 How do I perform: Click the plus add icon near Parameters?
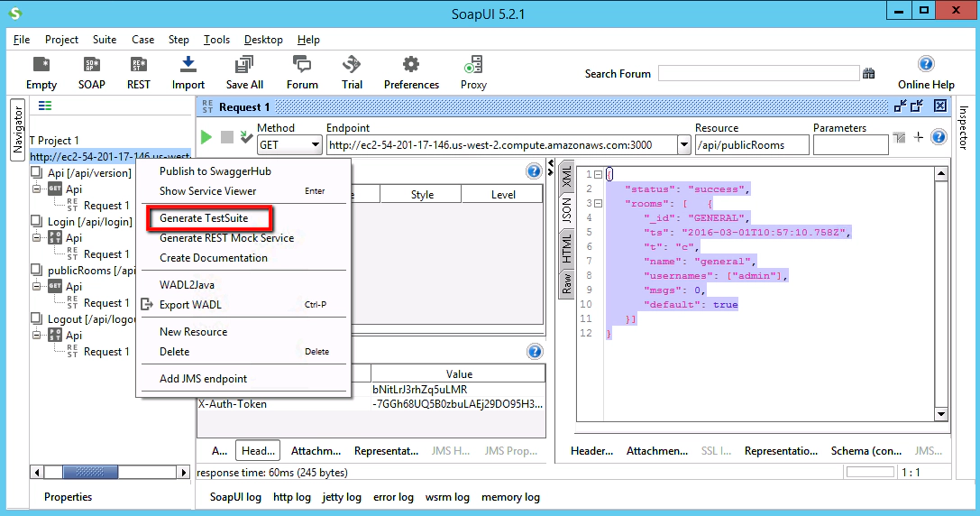click(918, 137)
